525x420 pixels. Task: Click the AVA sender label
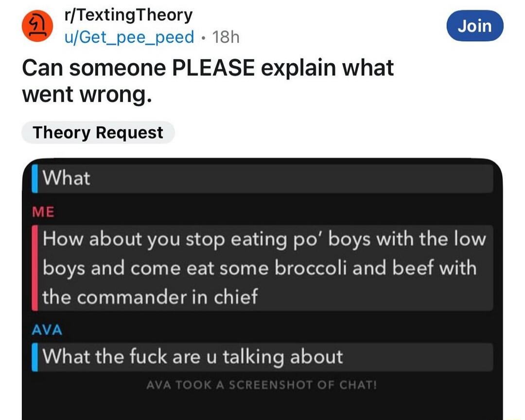47,330
